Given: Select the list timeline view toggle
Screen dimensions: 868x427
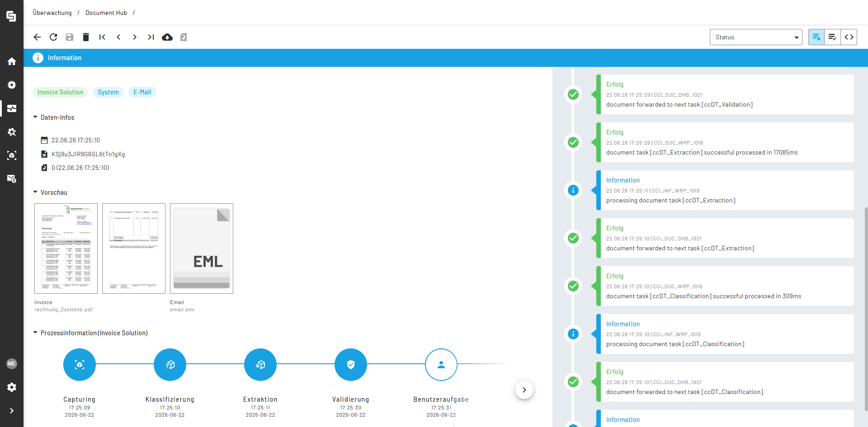Looking at the screenshot, I should pos(816,37).
